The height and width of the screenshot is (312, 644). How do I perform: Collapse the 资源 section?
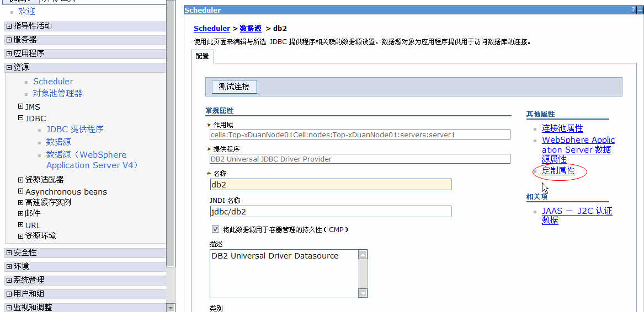point(9,67)
